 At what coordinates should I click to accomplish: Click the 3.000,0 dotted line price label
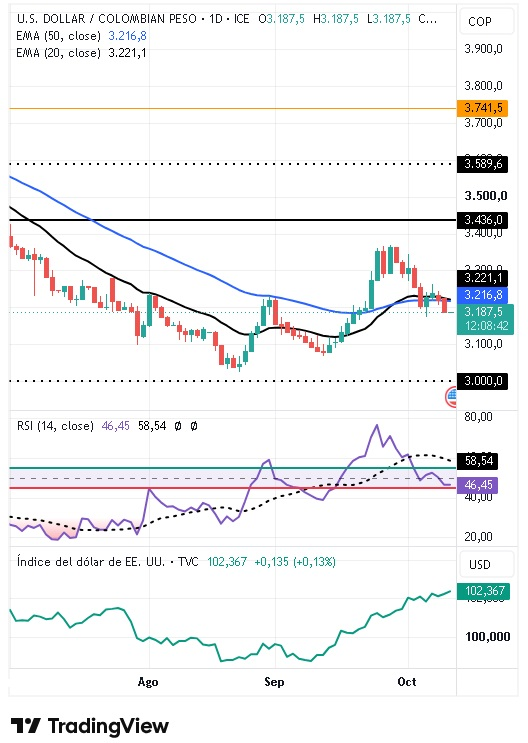[x=482, y=381]
